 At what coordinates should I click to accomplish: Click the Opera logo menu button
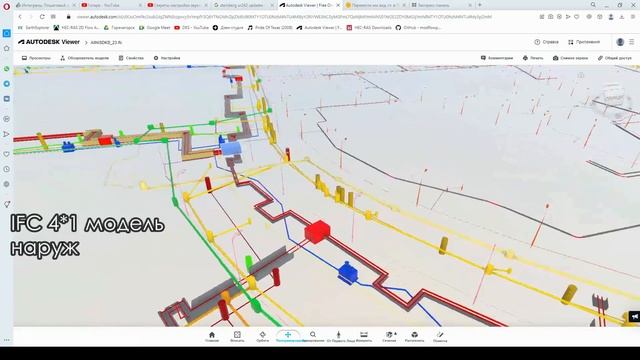7,7
